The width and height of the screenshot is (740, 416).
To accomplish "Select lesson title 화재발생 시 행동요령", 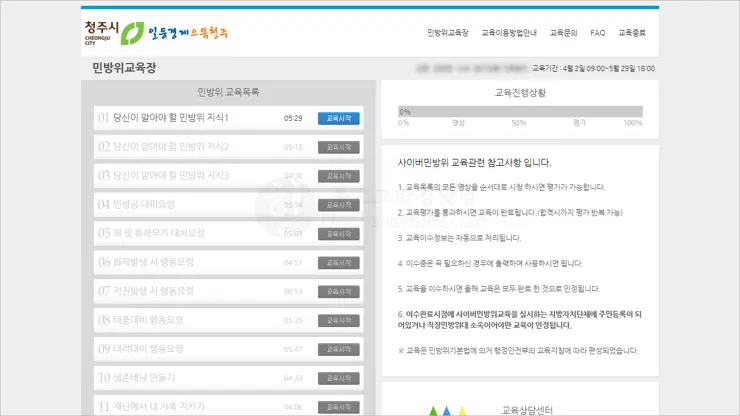I will 153,262.
